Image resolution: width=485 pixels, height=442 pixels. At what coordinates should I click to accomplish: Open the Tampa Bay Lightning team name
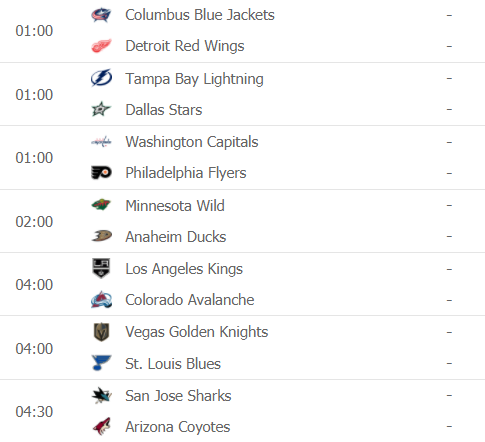coord(194,79)
